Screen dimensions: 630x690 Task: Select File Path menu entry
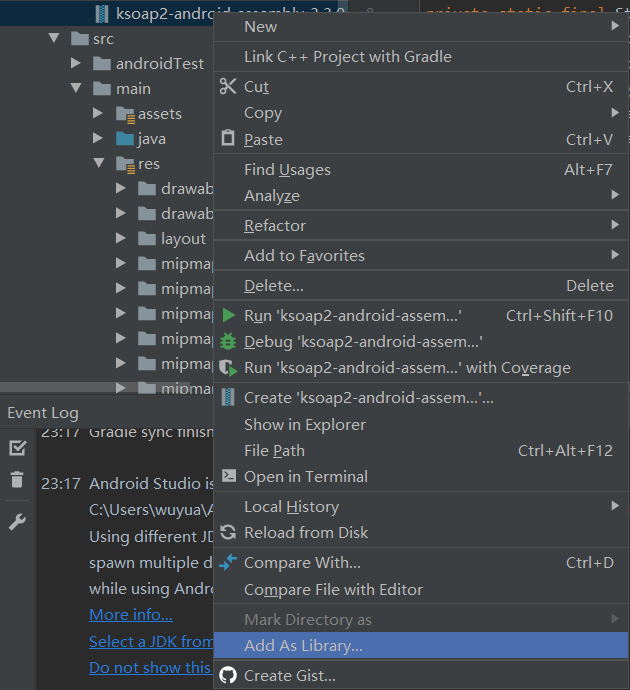[x=421, y=451]
